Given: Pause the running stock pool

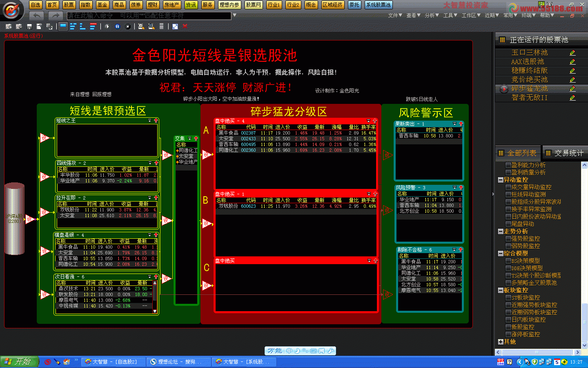Looking at the screenshot, I should point(117,27).
